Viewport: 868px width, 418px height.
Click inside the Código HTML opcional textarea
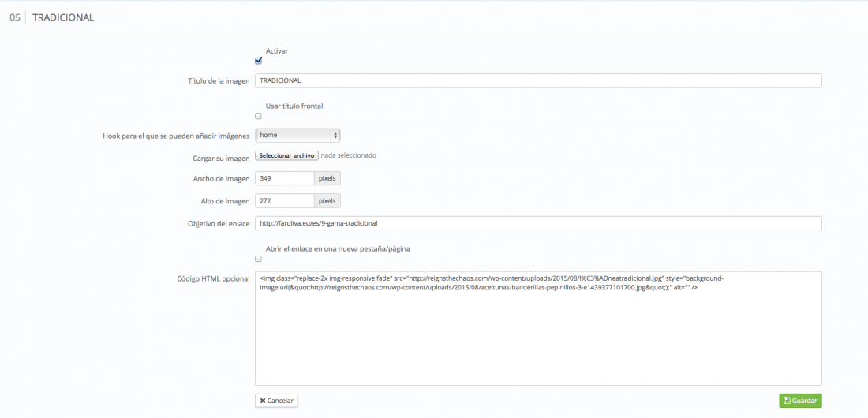538,328
